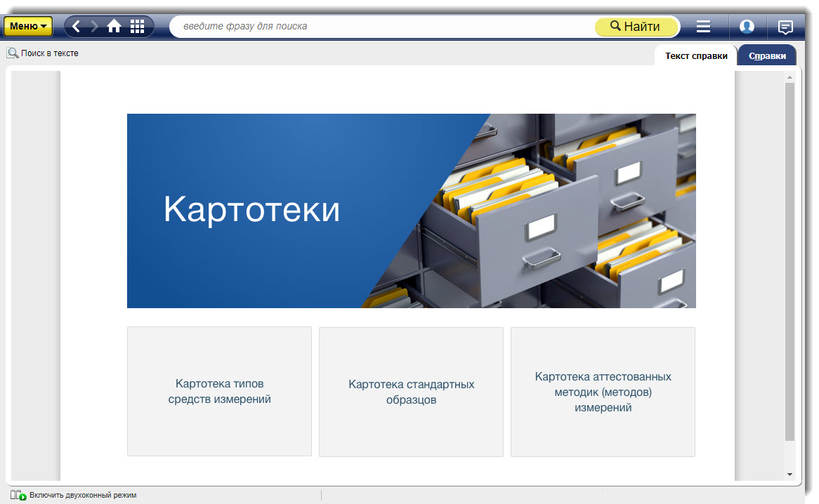The image size is (819, 504).
Task: Open the home page icon
Action: click(114, 26)
